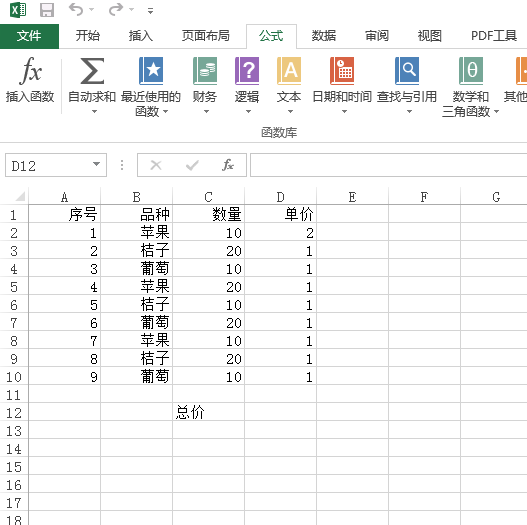
Task: Expand the 自动求和 dropdown arrow
Action: point(94,111)
